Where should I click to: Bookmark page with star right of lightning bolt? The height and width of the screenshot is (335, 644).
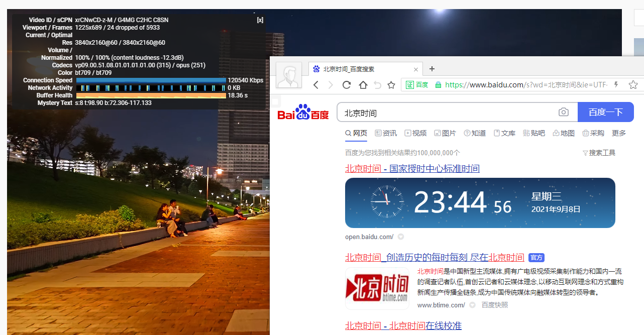(x=633, y=85)
